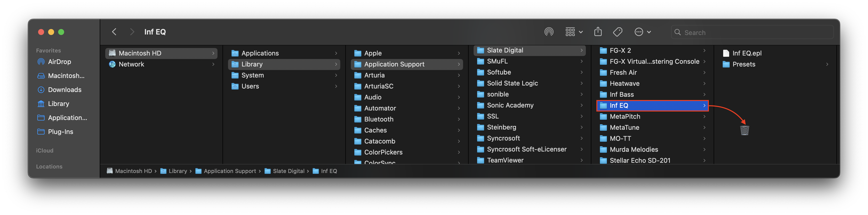
Task: Open the ArturiaSC folder
Action: click(407, 86)
